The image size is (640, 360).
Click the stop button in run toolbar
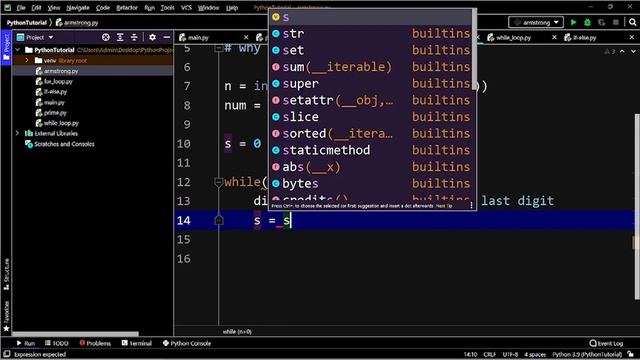(616, 22)
